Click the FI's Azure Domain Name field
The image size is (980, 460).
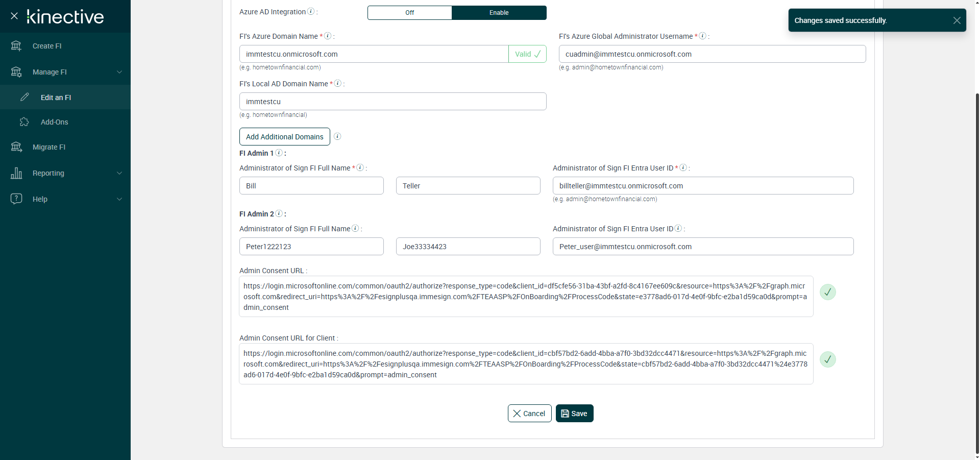click(374, 54)
